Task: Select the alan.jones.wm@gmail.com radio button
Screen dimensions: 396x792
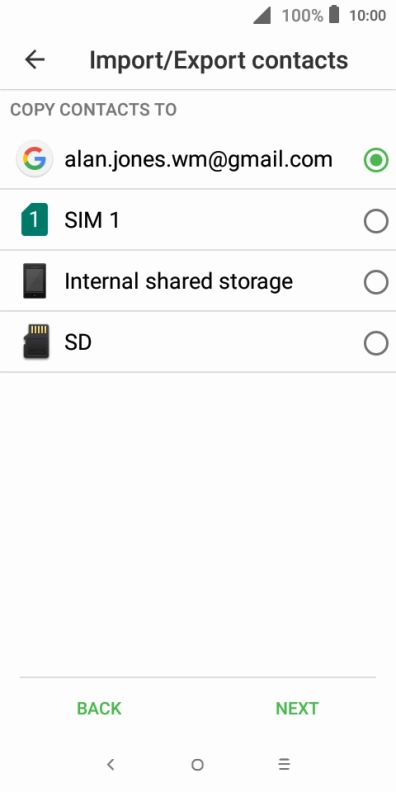Action: [x=376, y=160]
